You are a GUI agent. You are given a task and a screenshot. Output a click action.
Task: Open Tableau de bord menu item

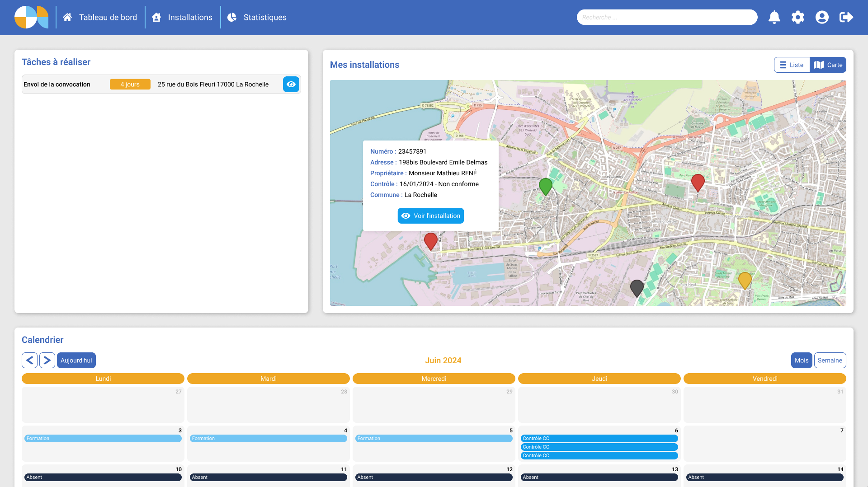click(100, 17)
